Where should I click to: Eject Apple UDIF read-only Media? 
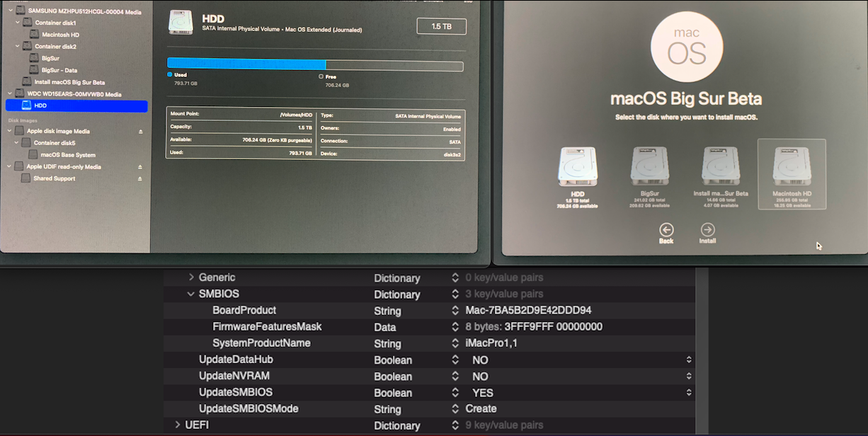pos(140,166)
